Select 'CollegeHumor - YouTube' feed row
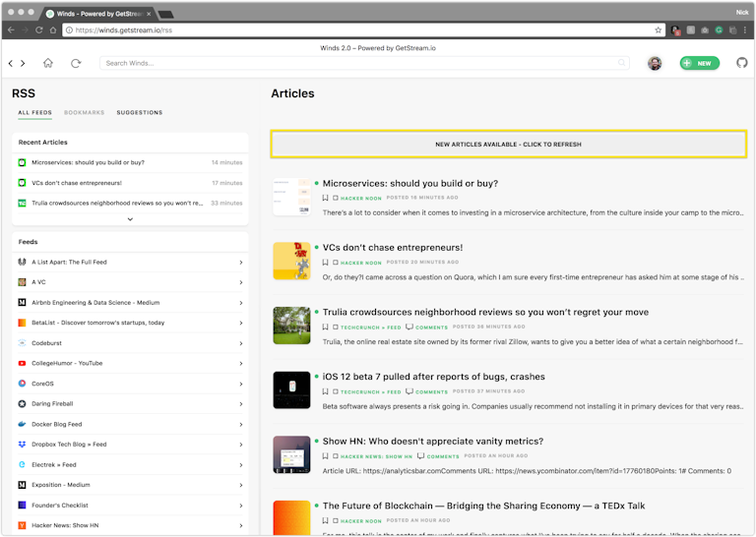The height and width of the screenshot is (537, 756). click(x=130, y=363)
